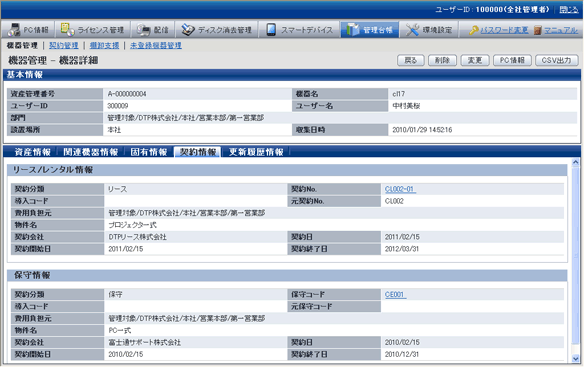Select device name cl17 value

pos(398,94)
